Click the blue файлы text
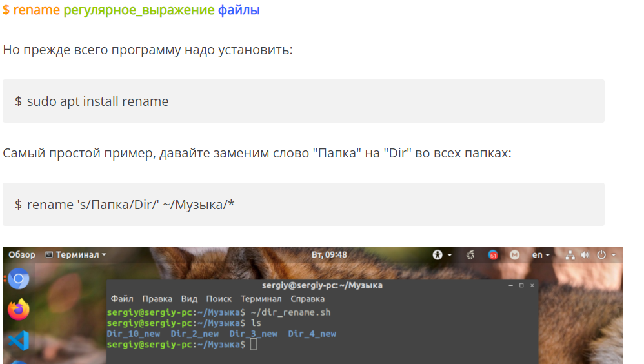The width and height of the screenshot is (644, 364). 239,10
